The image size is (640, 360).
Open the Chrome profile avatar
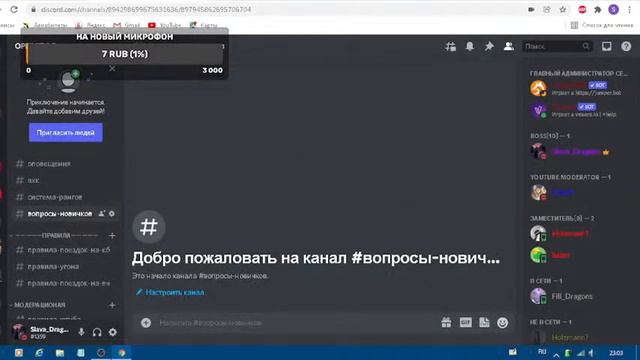coord(613,9)
